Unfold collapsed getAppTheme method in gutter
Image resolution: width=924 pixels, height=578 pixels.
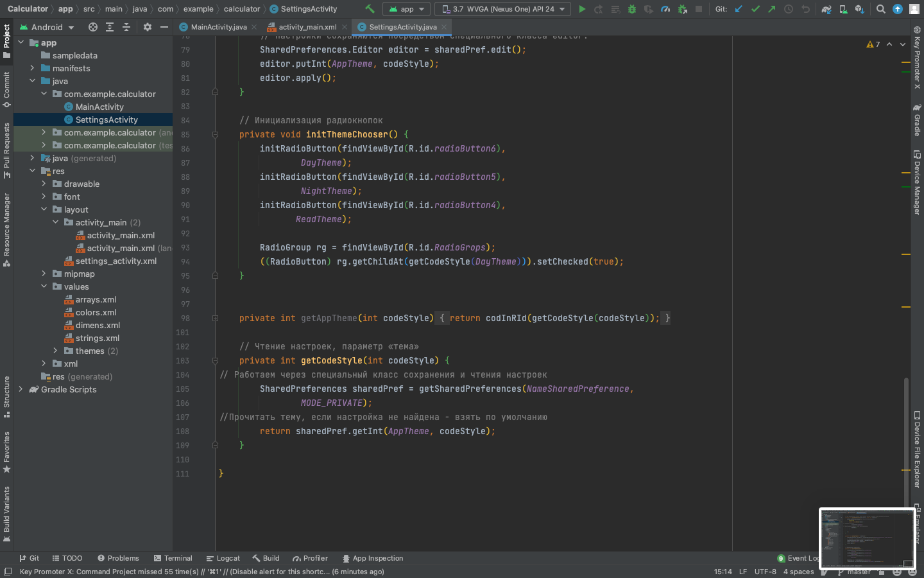(215, 319)
